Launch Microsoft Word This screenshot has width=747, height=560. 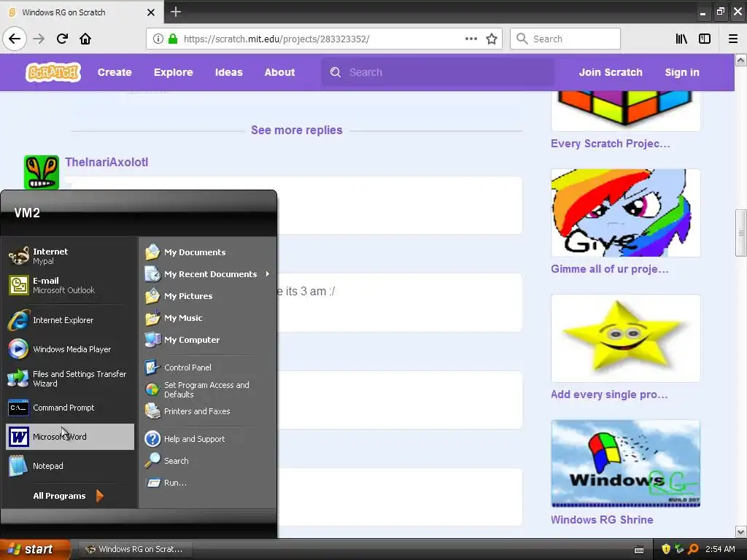pos(69,437)
